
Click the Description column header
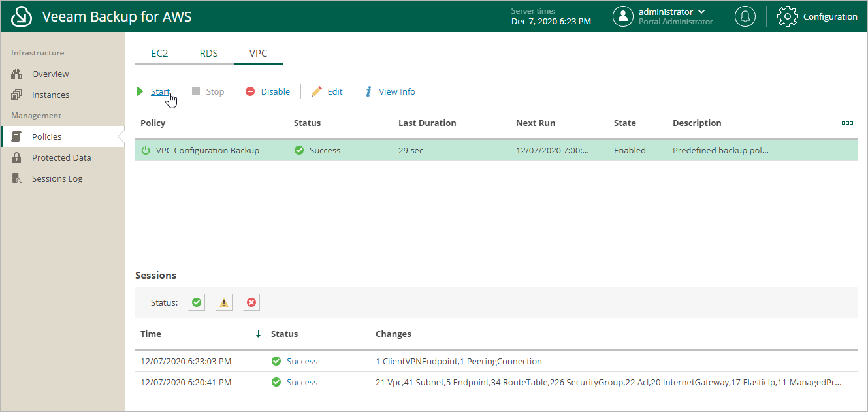(x=697, y=123)
